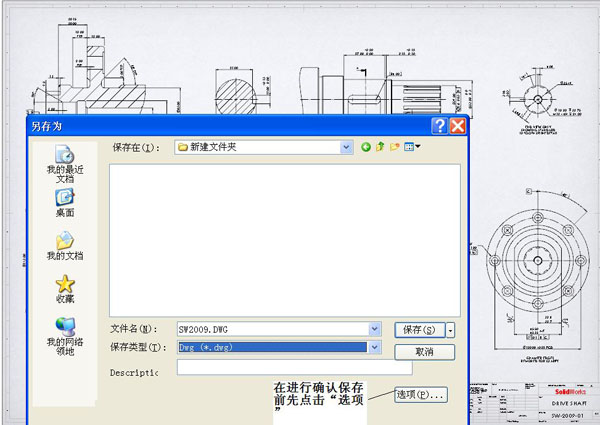This screenshot has width=600, height=425.
Task: Create a new folder icon
Action: point(395,147)
